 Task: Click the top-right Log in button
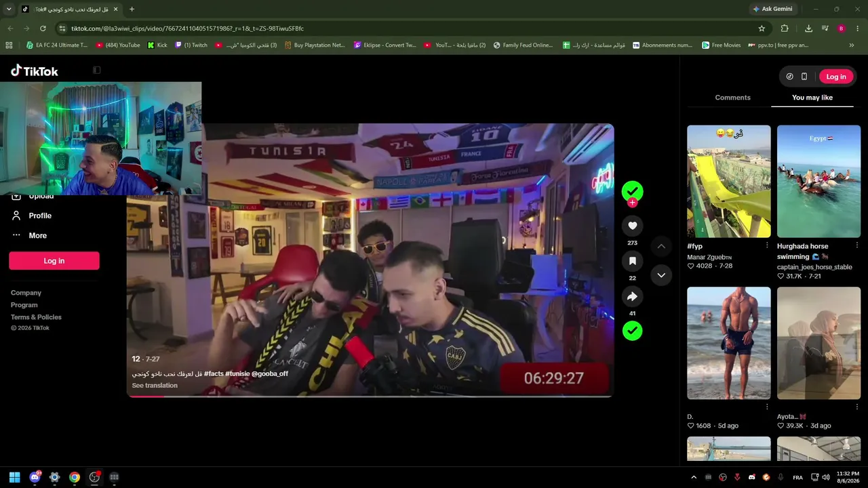click(836, 77)
